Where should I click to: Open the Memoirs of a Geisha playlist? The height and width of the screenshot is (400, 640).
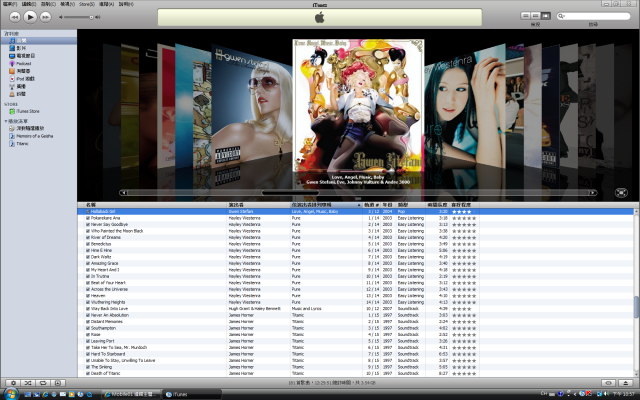39,136
